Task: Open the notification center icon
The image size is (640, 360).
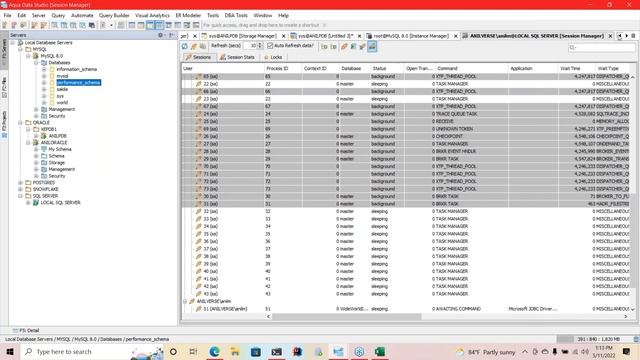Action: point(627,351)
